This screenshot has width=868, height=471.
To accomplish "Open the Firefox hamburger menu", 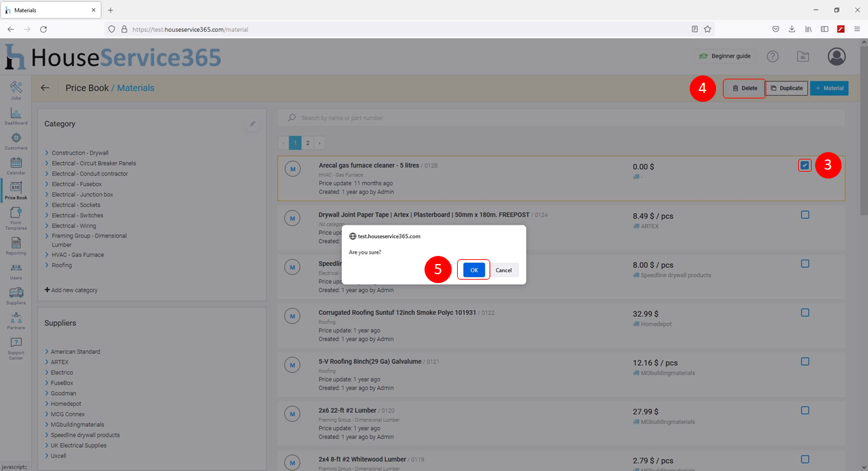I will [x=857, y=29].
